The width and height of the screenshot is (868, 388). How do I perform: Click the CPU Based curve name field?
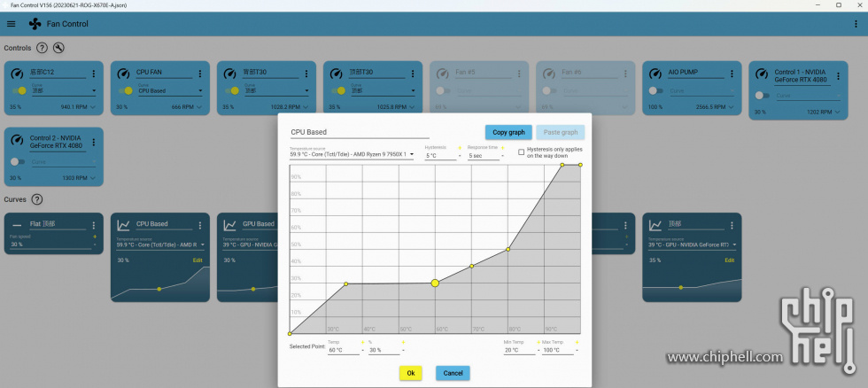coord(360,132)
